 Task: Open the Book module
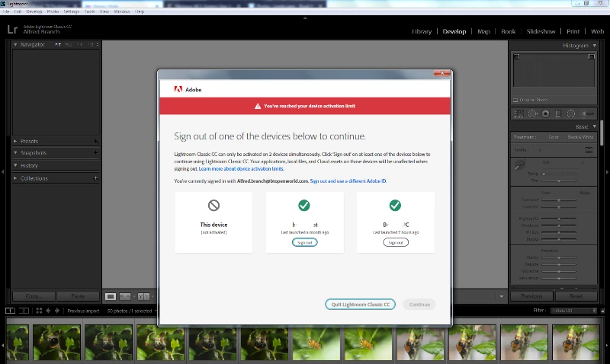pos(508,31)
